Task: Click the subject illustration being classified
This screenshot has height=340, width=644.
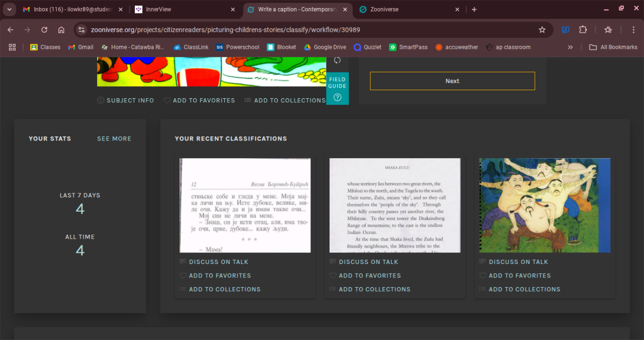Action: pyautogui.click(x=212, y=72)
